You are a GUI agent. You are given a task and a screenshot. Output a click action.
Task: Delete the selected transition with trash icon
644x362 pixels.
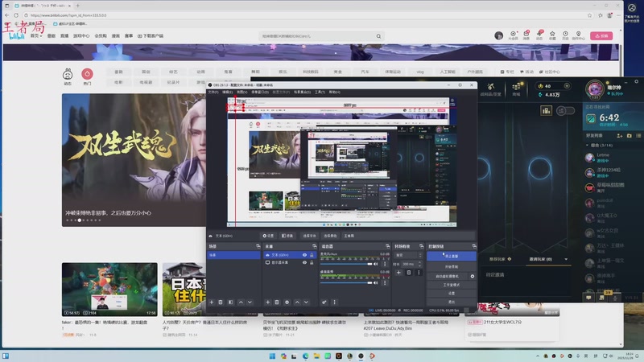click(409, 273)
